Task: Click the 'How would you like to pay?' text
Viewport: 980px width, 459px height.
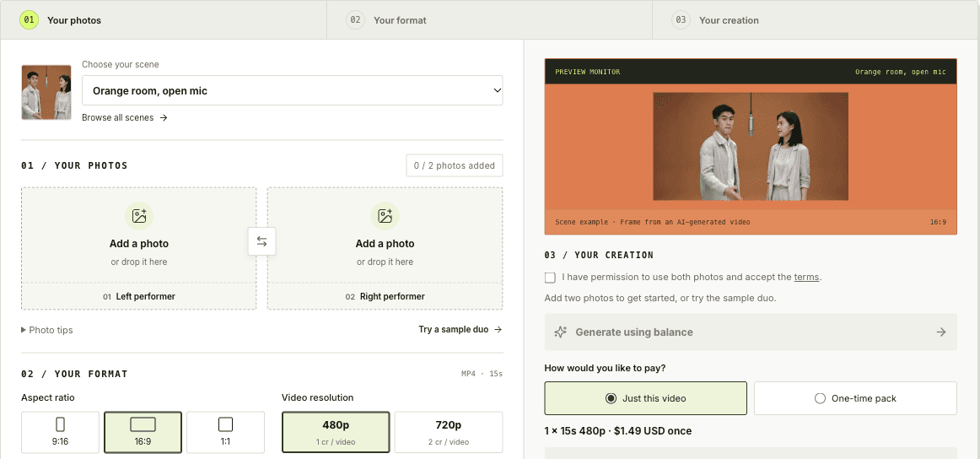Action: (x=605, y=368)
